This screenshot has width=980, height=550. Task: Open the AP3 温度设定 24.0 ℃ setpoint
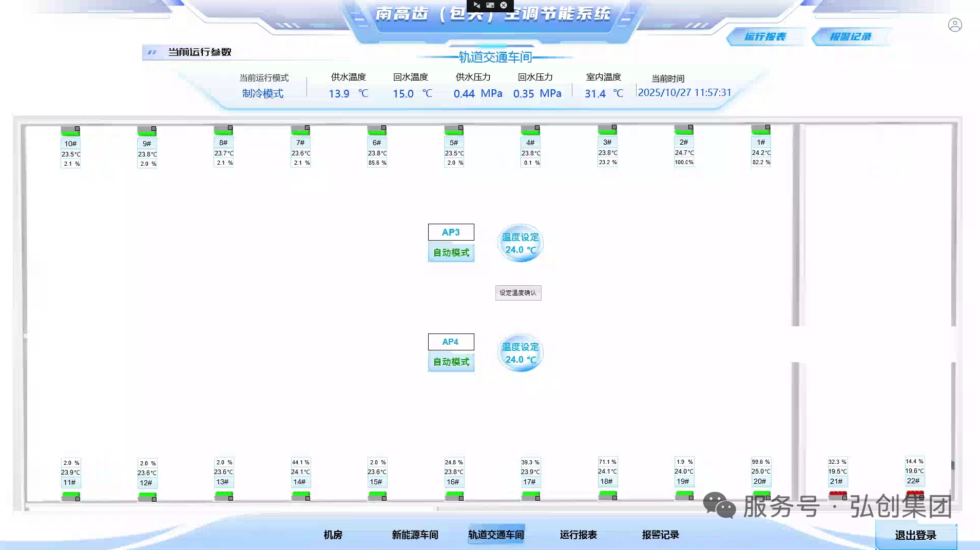[520, 243]
